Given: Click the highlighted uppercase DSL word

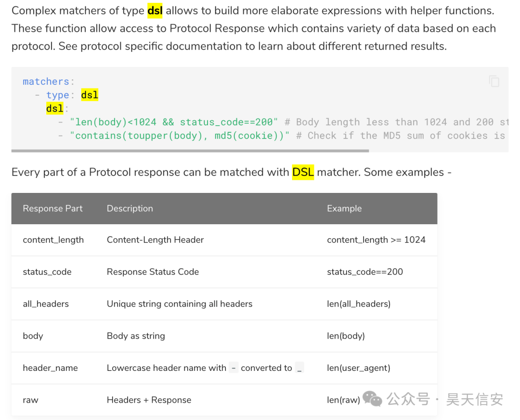Looking at the screenshot, I should [x=303, y=172].
